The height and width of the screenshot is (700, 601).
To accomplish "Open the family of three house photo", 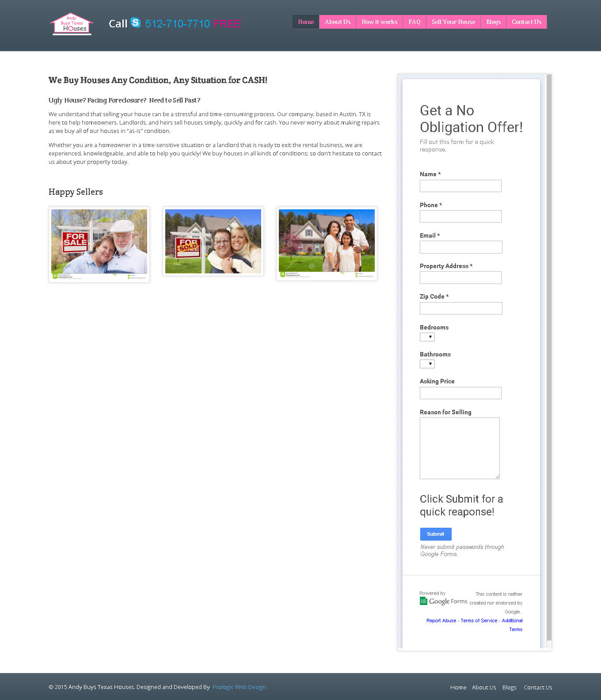I will click(x=327, y=243).
